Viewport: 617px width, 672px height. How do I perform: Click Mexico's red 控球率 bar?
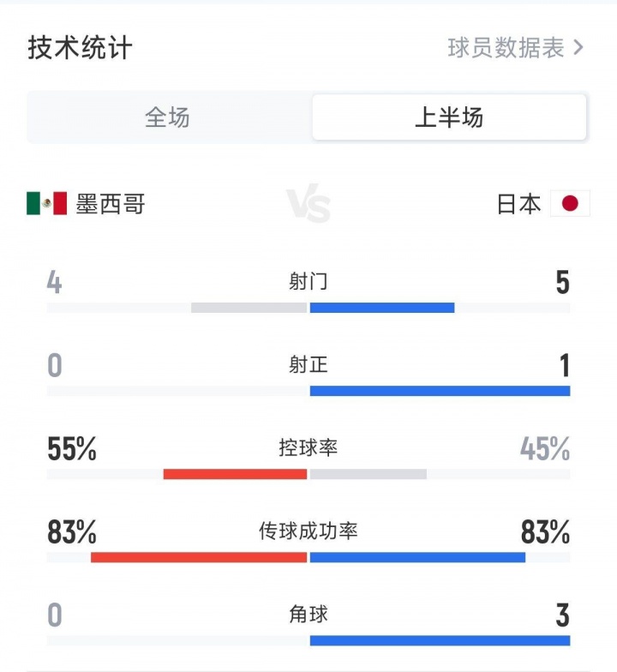pyautogui.click(x=235, y=474)
